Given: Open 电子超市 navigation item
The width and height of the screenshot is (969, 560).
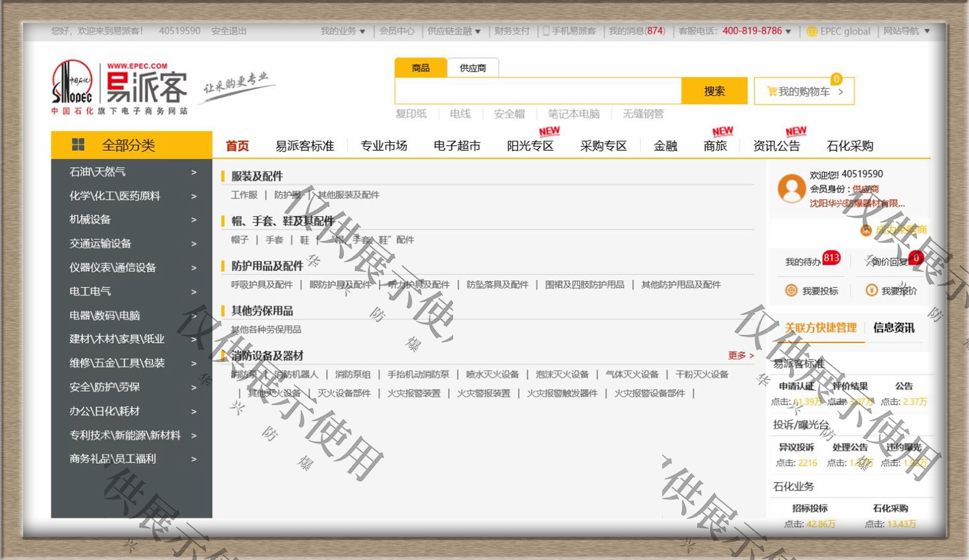Looking at the screenshot, I should 457,146.
